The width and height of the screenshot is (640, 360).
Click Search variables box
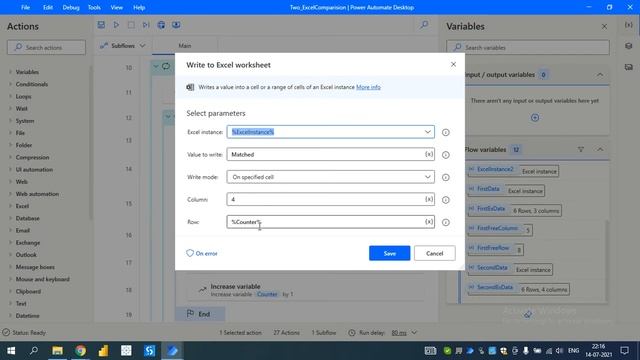click(x=528, y=47)
